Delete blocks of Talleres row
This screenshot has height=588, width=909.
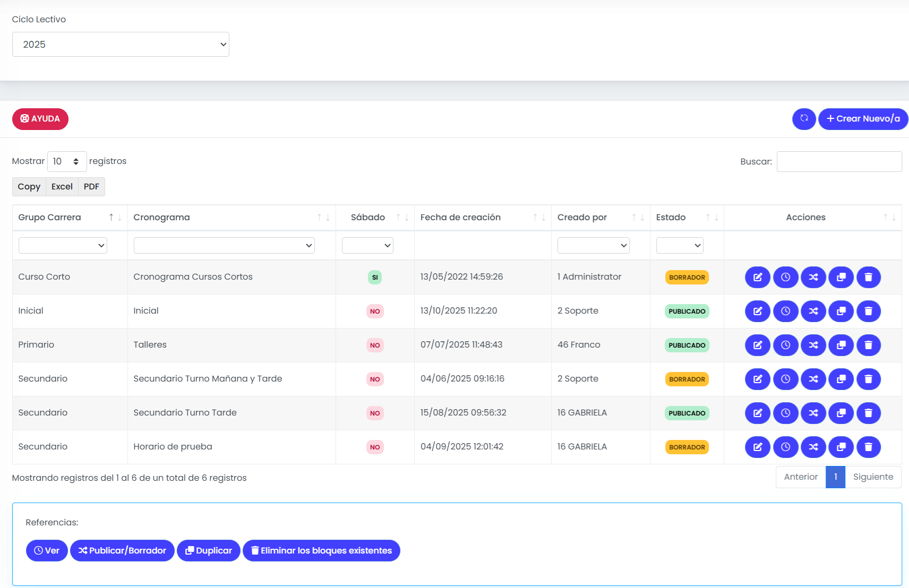tap(869, 345)
